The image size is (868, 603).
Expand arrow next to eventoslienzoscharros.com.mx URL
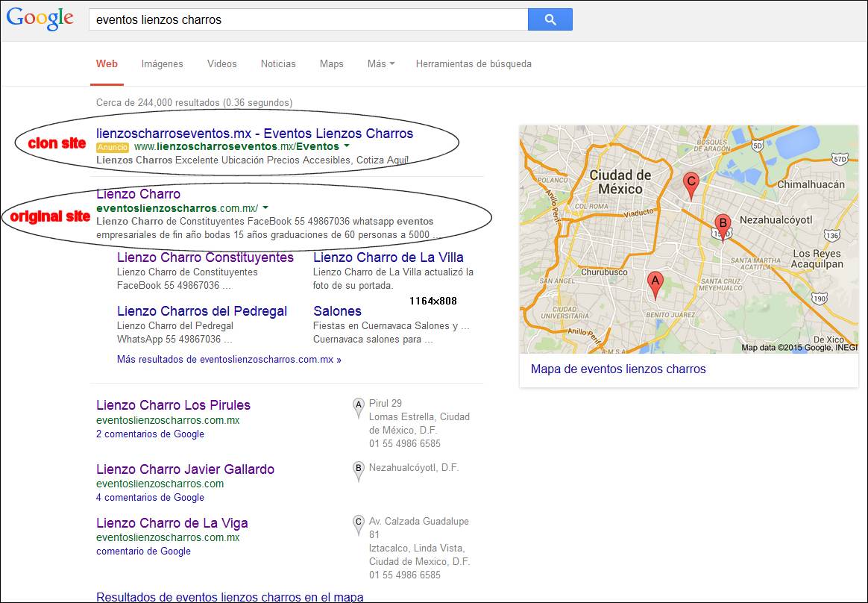(x=265, y=207)
